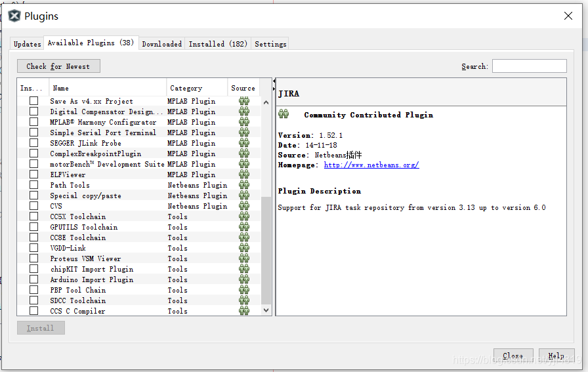Screen dimensions: 588x372
Task: Select the VGDD-Link plugin row
Action: pyautogui.click(x=138, y=248)
